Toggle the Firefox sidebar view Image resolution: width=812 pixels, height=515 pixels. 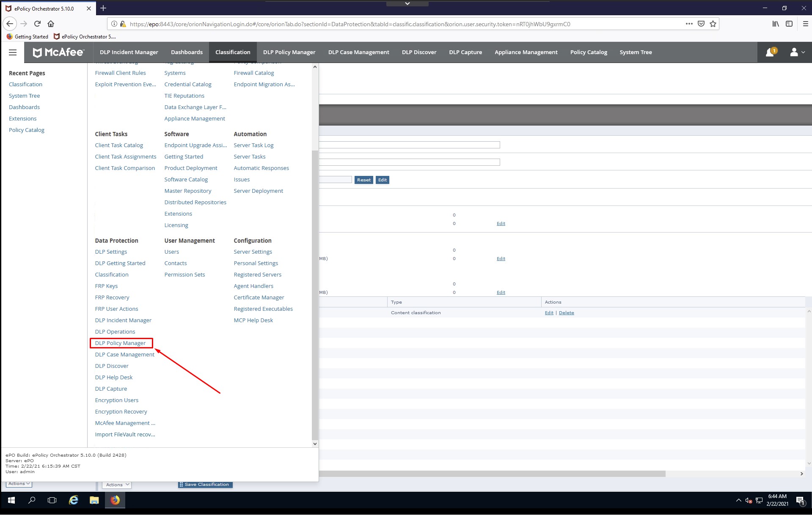[789, 24]
